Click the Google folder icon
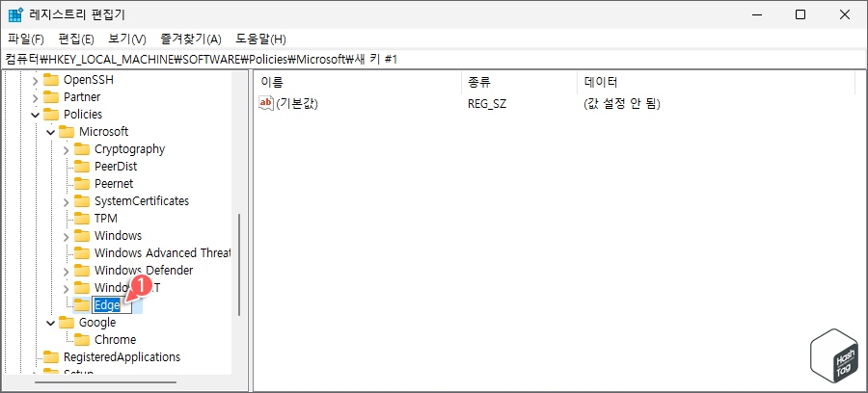Viewport: 868px width, 393px height. click(x=67, y=323)
